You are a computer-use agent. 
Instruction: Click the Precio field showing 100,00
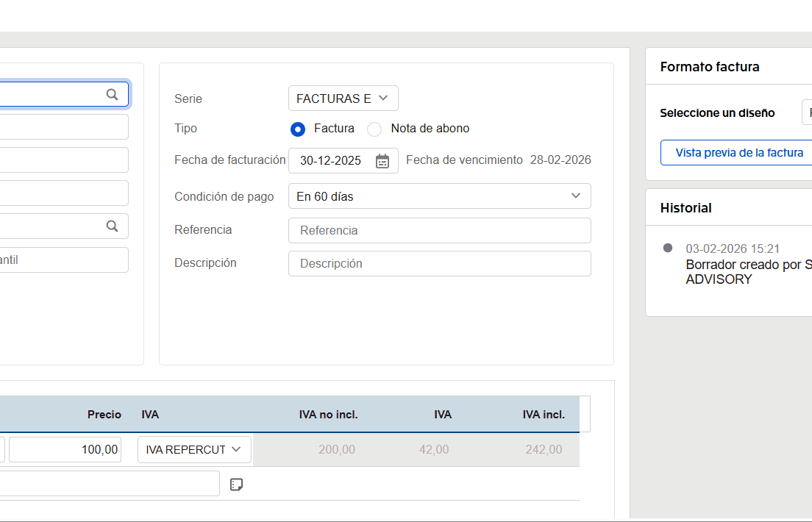tap(65, 449)
